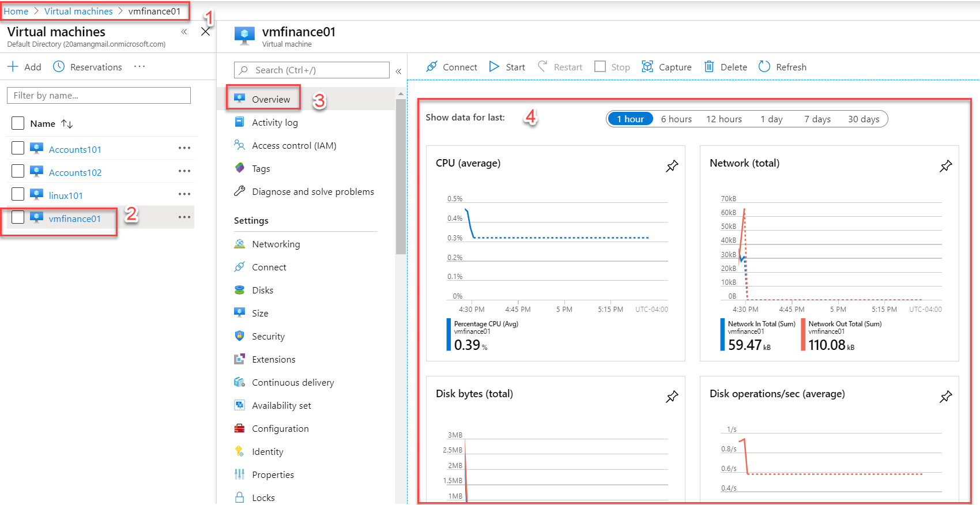Image resolution: width=980 pixels, height=505 pixels.
Task: Click the Filter by name field
Action: tap(99, 95)
